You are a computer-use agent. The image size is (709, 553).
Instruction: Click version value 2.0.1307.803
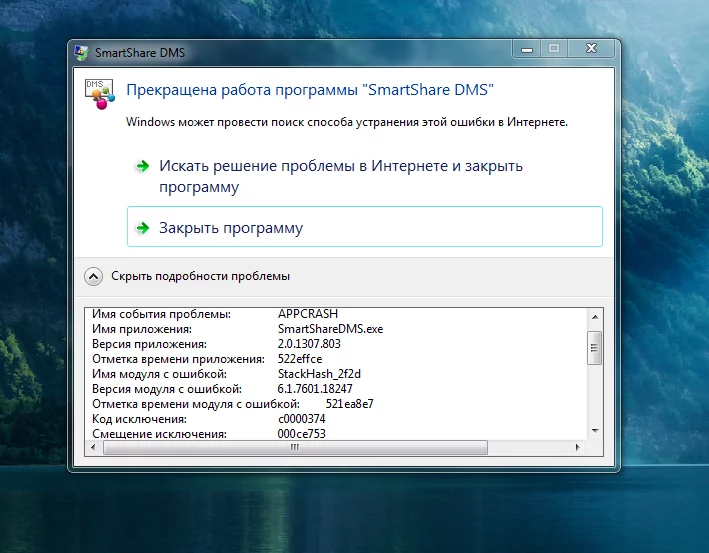click(x=309, y=344)
